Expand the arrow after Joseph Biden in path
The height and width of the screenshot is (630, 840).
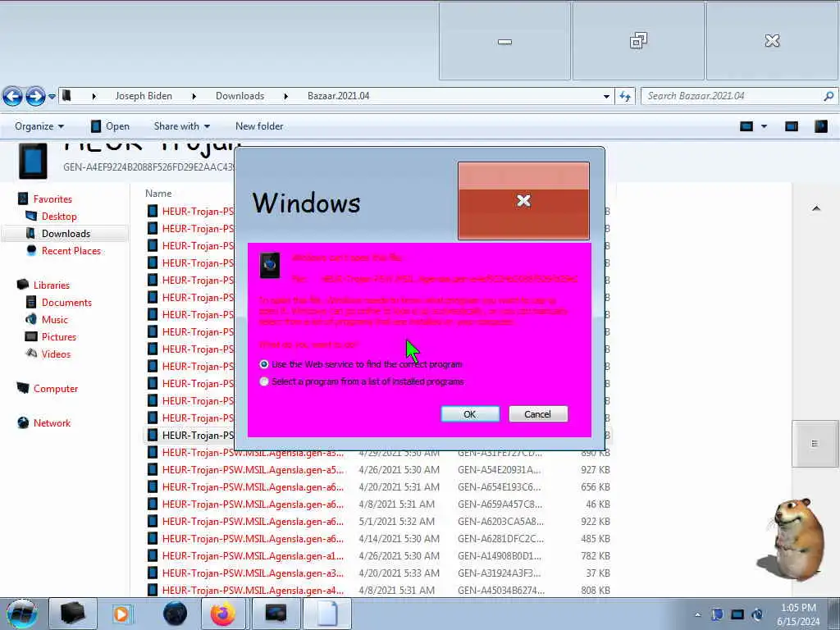click(x=194, y=97)
